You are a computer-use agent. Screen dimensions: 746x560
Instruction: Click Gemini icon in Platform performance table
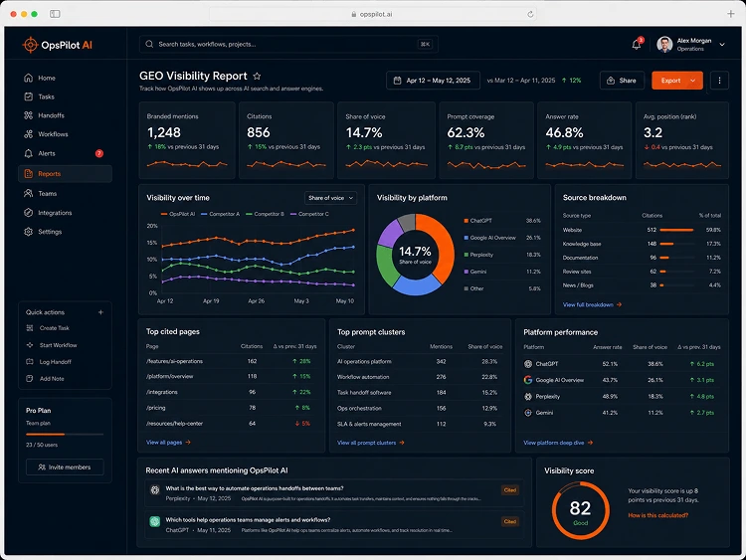(528, 413)
